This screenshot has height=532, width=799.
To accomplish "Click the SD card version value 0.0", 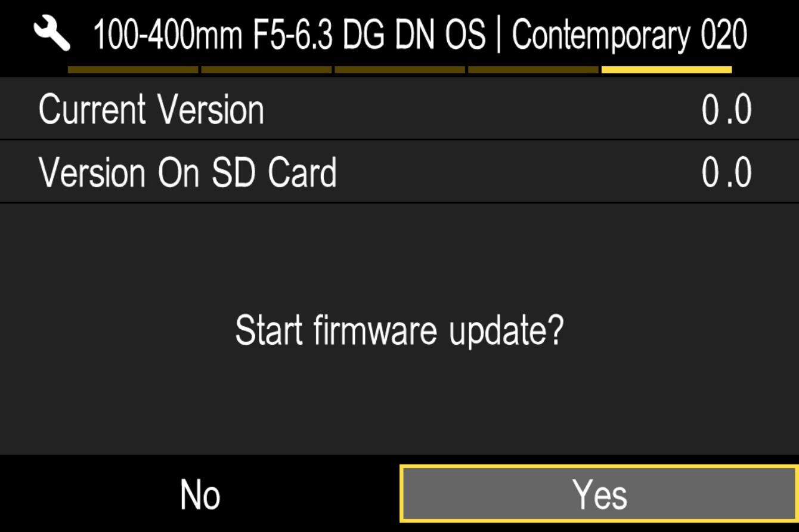I will pyautogui.click(x=726, y=172).
